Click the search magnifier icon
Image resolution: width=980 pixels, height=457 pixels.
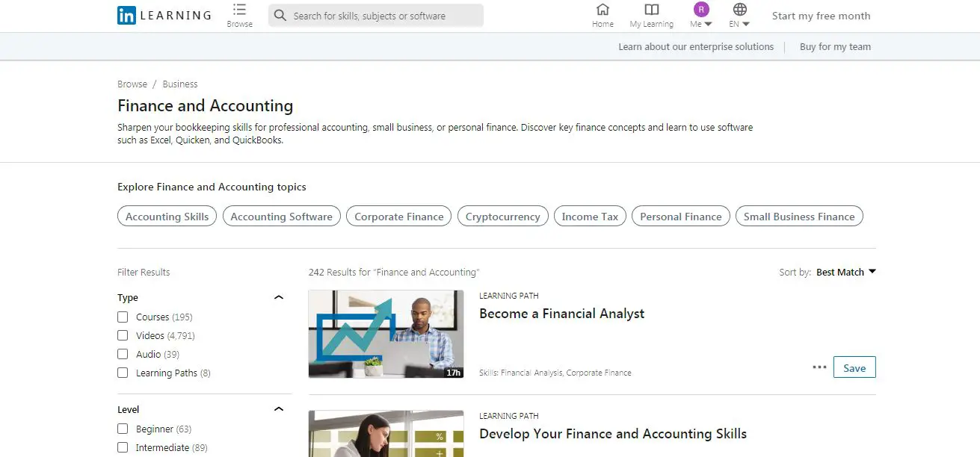(280, 16)
